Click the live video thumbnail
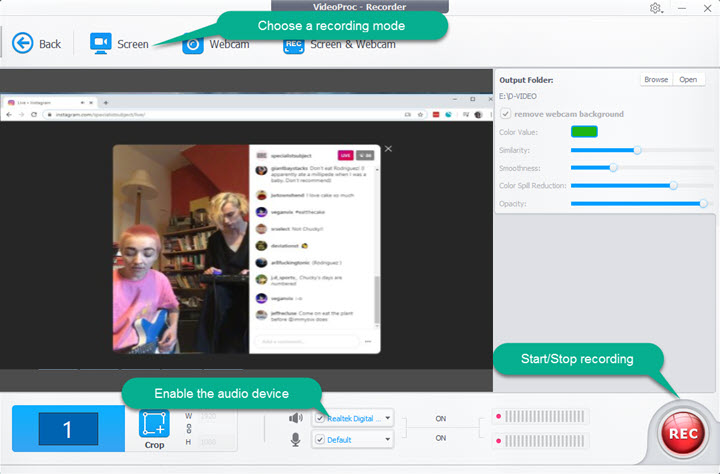The image size is (720, 474). pyautogui.click(x=181, y=249)
